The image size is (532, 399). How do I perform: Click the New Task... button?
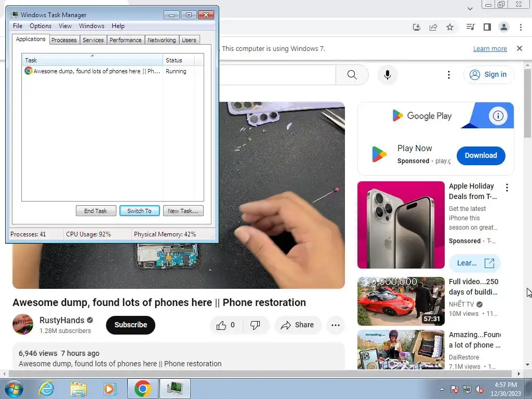click(x=183, y=211)
